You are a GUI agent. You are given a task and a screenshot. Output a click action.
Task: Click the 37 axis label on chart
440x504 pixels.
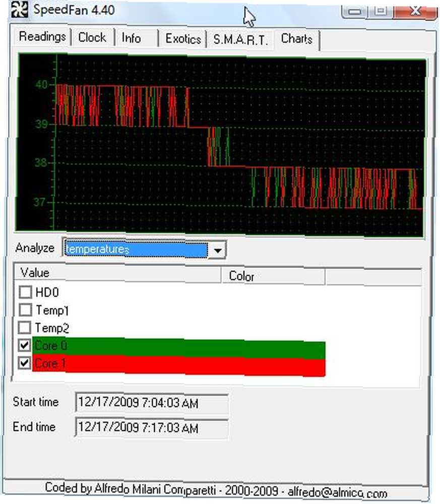tap(40, 202)
